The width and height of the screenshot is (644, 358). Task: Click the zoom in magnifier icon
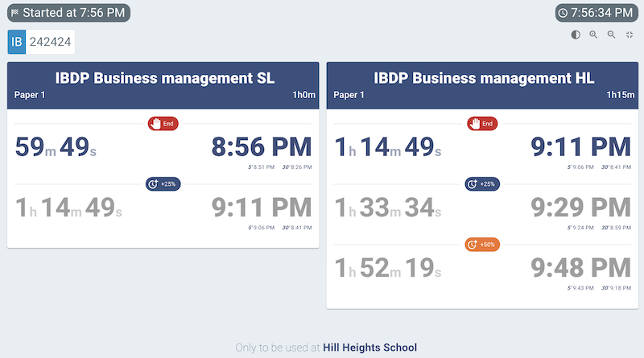coord(593,35)
